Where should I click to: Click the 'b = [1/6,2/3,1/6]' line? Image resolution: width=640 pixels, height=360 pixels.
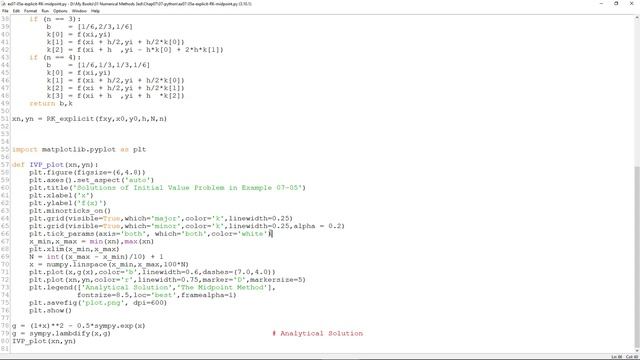89,27
